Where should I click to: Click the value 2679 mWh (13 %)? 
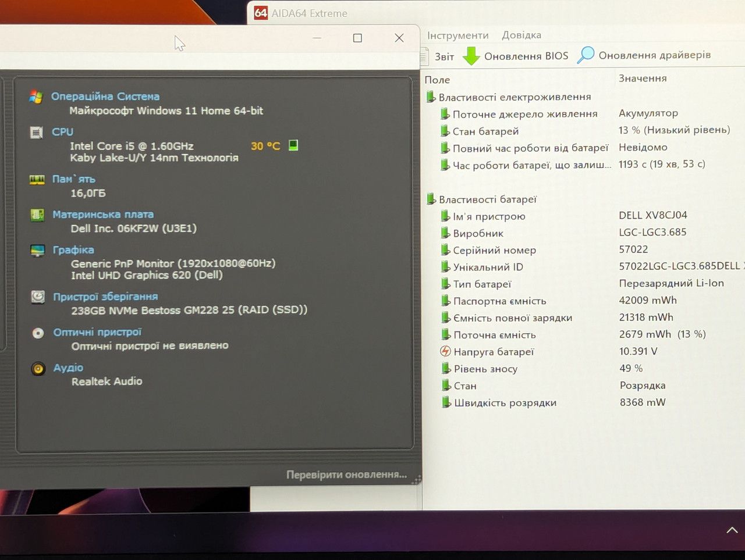(662, 334)
